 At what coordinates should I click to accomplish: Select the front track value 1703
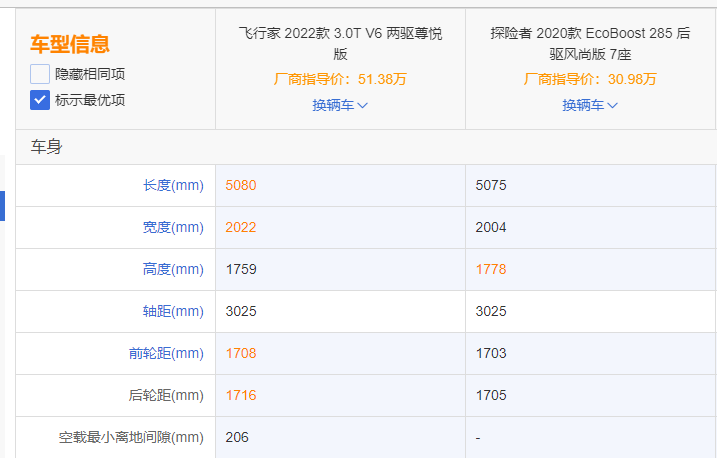[491, 353]
